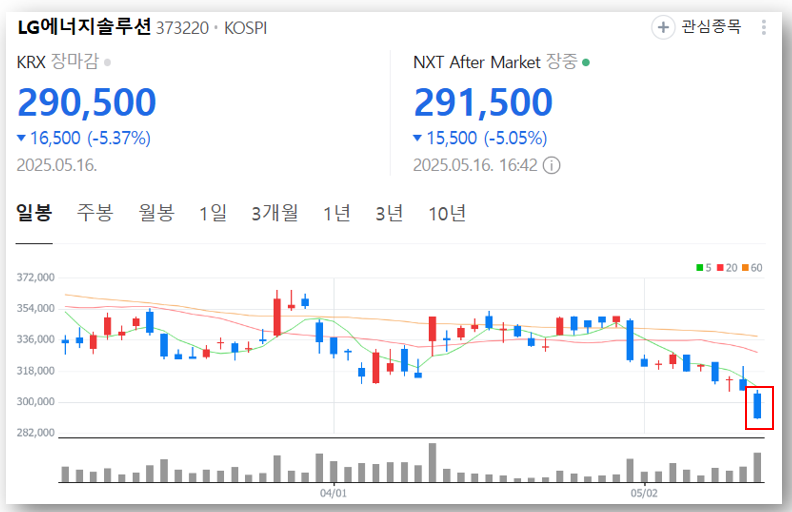Click the red 20-day moving average legend
Viewport: 792px width, 512px height.
(x=727, y=268)
